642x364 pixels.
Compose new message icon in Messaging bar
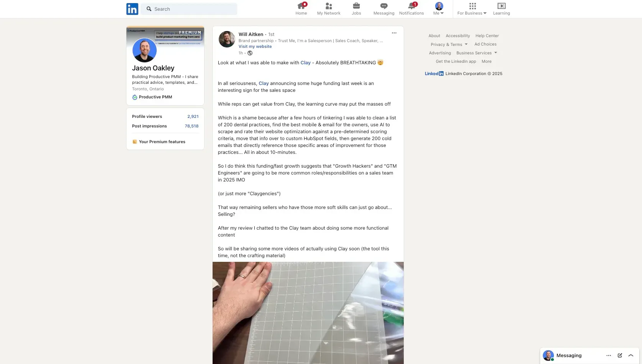click(620, 356)
